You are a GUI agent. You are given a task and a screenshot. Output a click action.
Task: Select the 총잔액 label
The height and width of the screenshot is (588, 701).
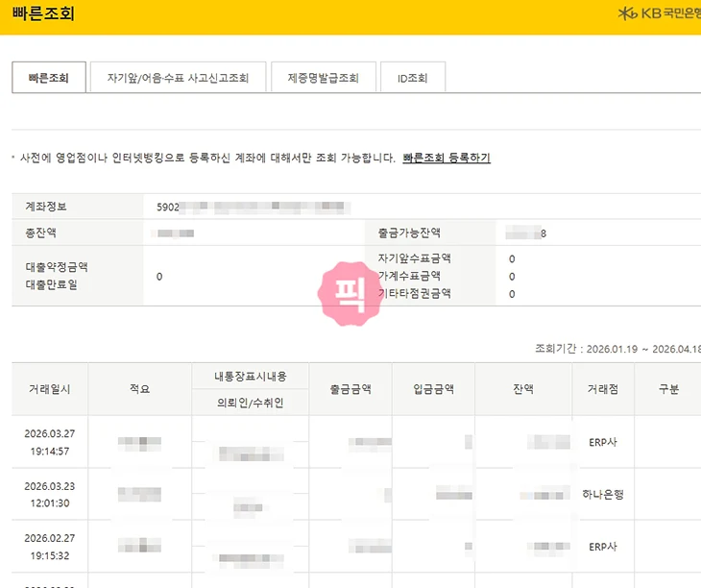pos(40,233)
